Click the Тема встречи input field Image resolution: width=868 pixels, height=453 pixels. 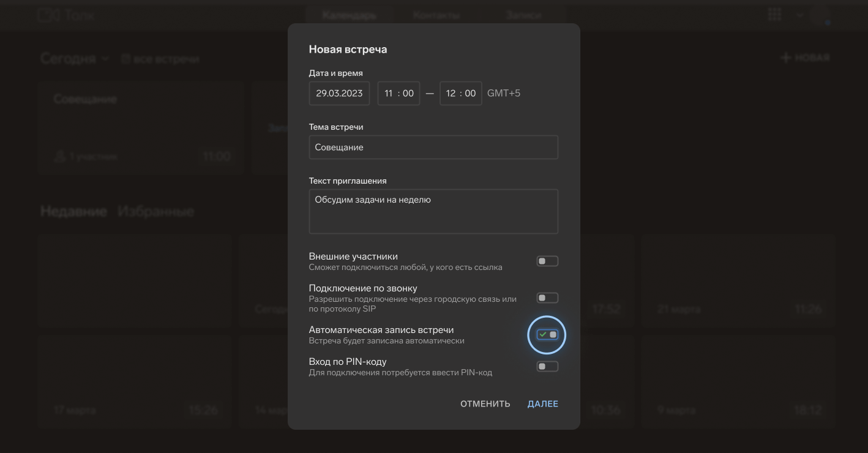(x=433, y=148)
